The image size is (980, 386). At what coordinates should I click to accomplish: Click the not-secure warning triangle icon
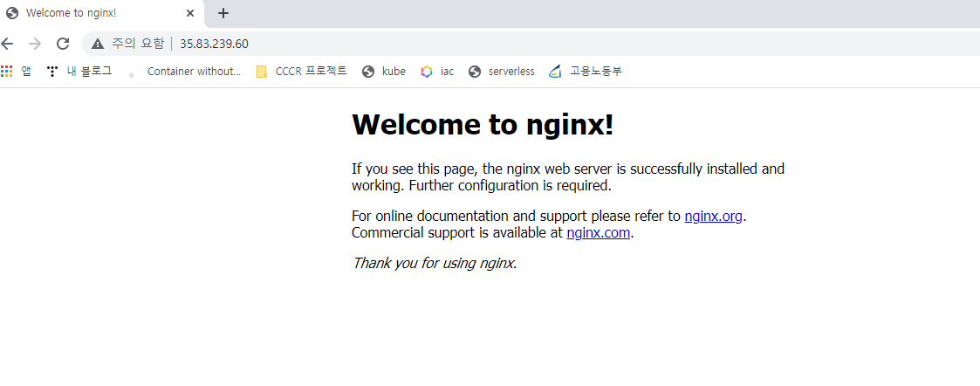(x=97, y=43)
